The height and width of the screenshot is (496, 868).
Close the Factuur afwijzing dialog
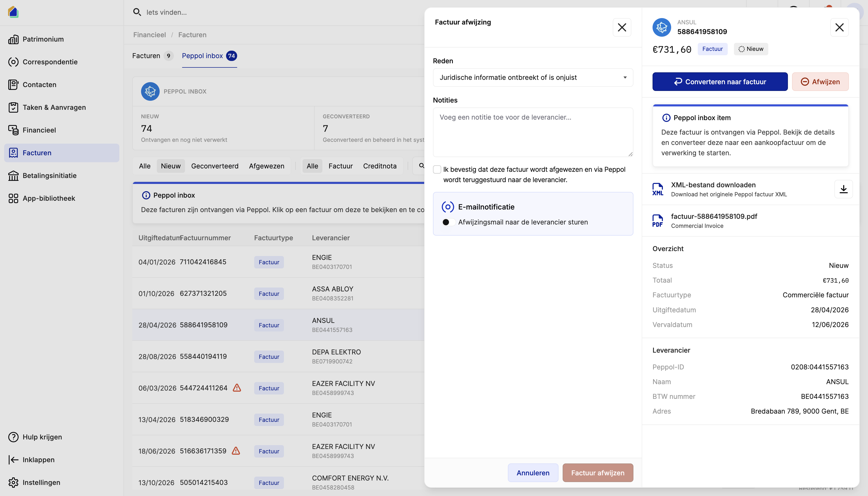click(622, 27)
